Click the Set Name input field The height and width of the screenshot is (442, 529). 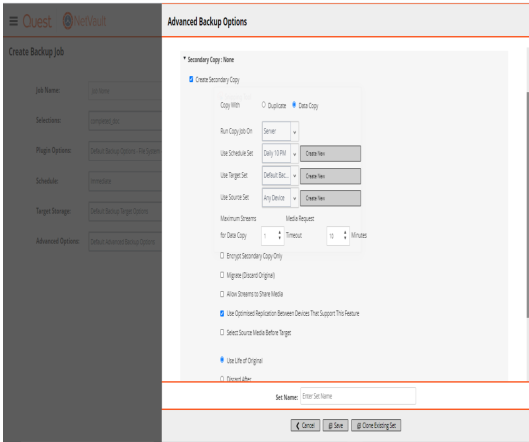pos(358,396)
